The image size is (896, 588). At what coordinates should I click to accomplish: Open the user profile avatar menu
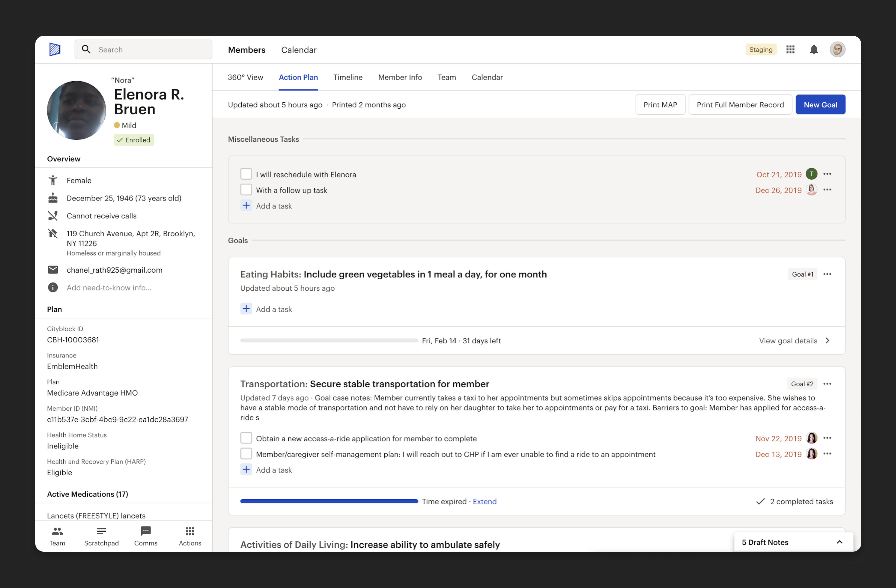tap(837, 49)
